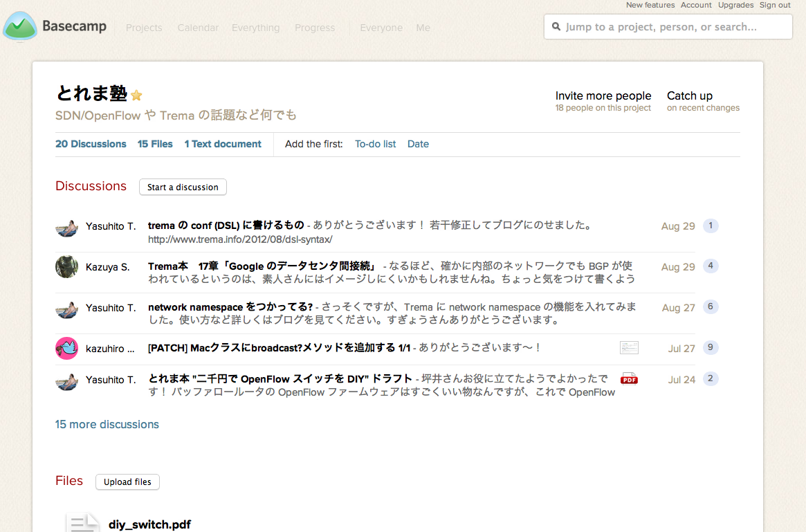
Task: Click comment count badge 2
Action: (x=711, y=379)
